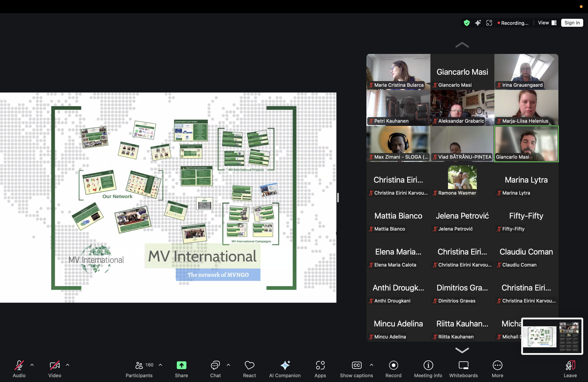Go to previous page of gallery videos
Screen dimensions: 588x382
[462, 45]
